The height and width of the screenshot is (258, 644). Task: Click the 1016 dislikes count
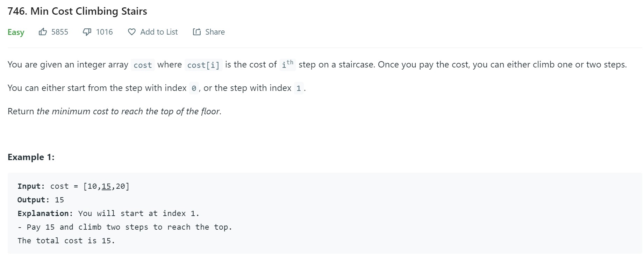tap(105, 32)
